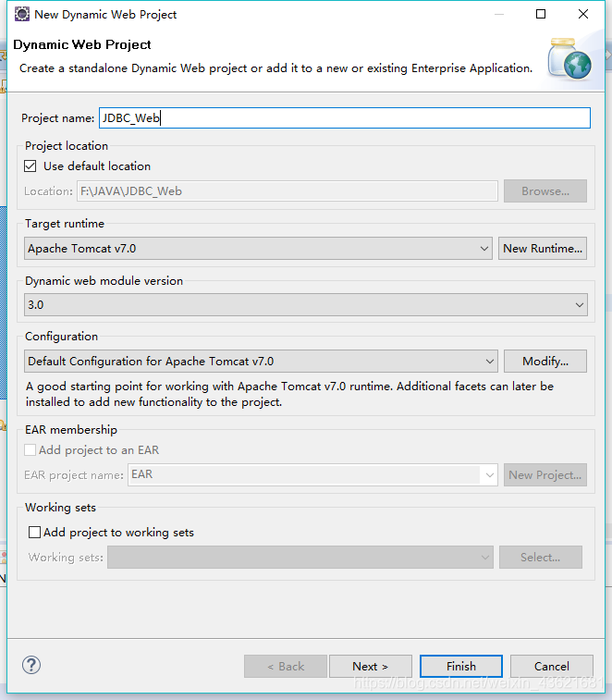This screenshot has width=612, height=700.
Task: Click the configuration description text
Action: (x=289, y=394)
